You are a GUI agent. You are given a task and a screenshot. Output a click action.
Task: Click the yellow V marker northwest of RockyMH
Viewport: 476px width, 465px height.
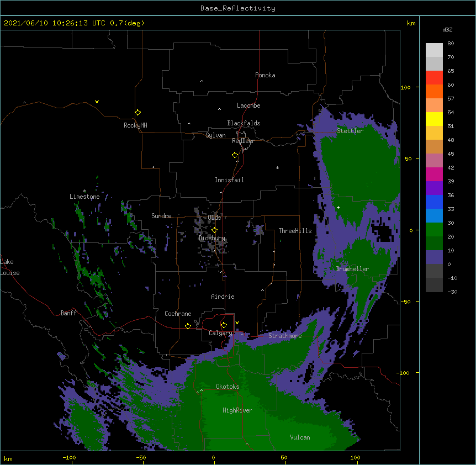(97, 102)
